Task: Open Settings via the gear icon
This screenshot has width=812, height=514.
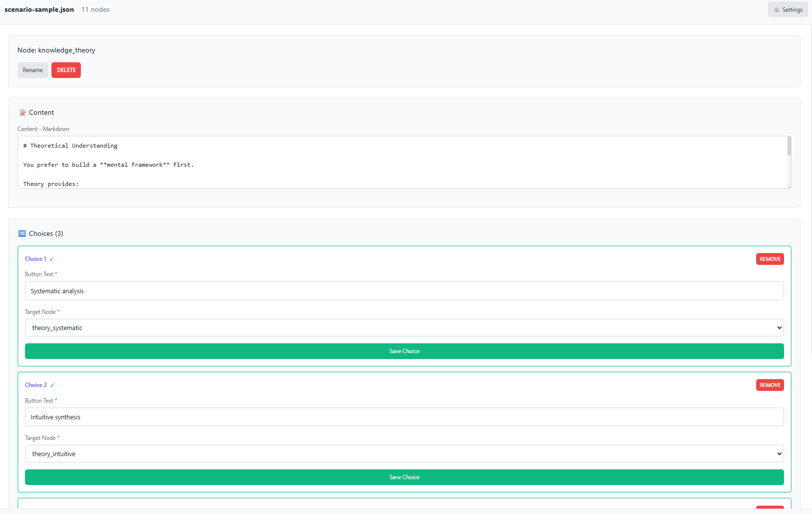Action: pyautogui.click(x=777, y=10)
